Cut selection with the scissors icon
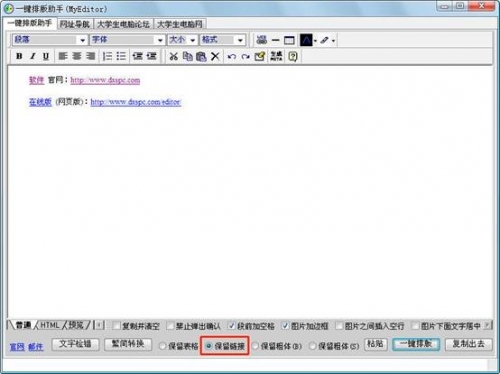500x374 pixels. click(x=174, y=56)
